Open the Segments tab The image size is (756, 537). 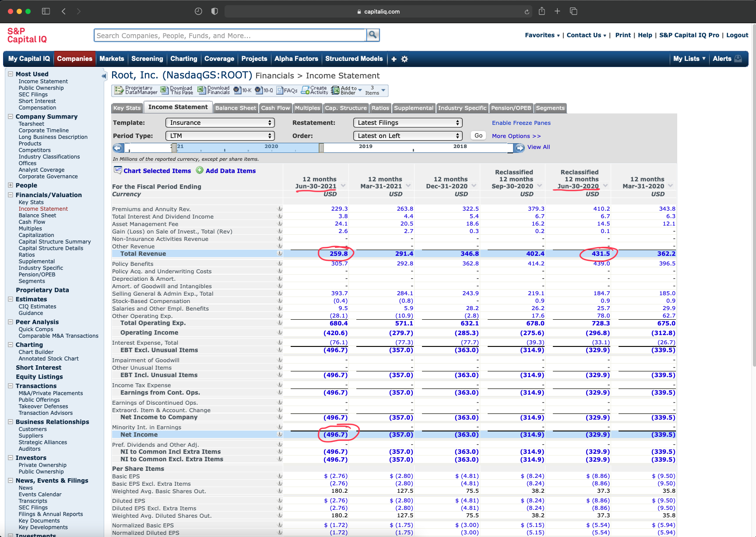(x=550, y=108)
